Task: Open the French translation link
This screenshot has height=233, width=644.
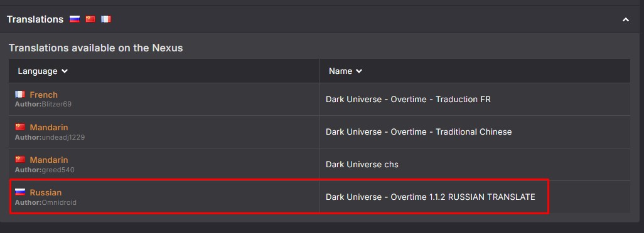Action: pyautogui.click(x=43, y=95)
